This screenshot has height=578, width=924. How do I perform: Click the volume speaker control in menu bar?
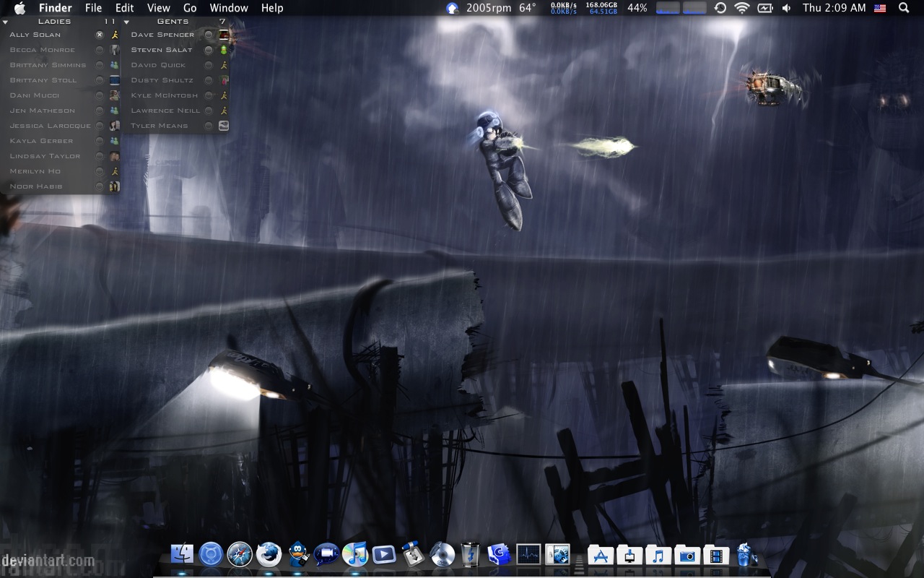click(x=786, y=8)
